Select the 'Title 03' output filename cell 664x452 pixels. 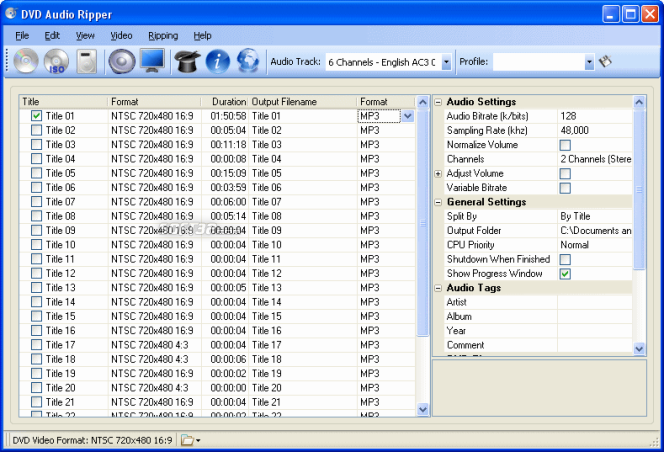pos(303,144)
